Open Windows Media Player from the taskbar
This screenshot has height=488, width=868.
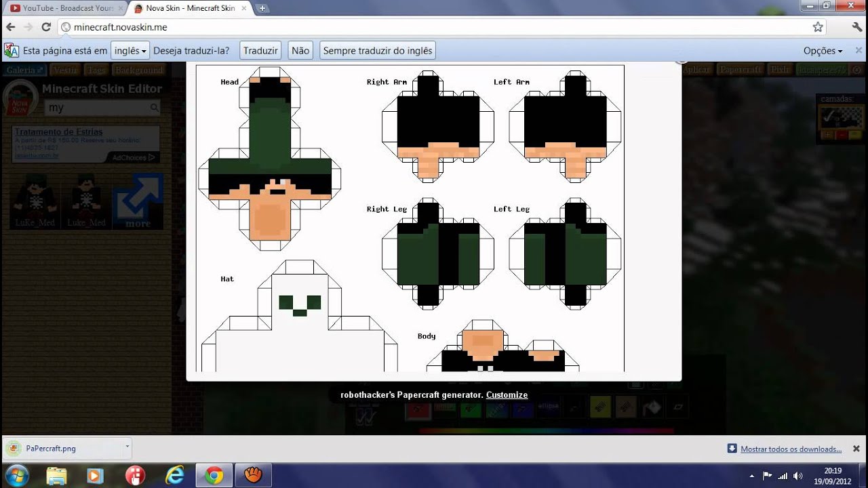pos(96,475)
